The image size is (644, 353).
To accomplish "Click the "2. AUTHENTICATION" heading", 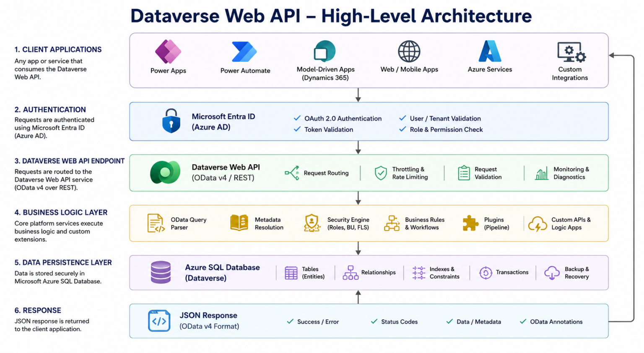I will pyautogui.click(x=50, y=110).
